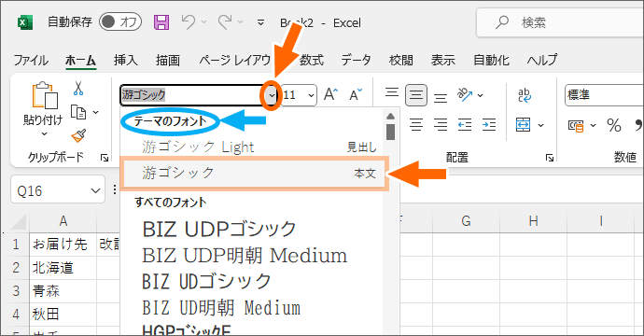Open the 配置 dialog launcher
Image resolution: width=644 pixels, height=336 pixels.
click(x=550, y=158)
